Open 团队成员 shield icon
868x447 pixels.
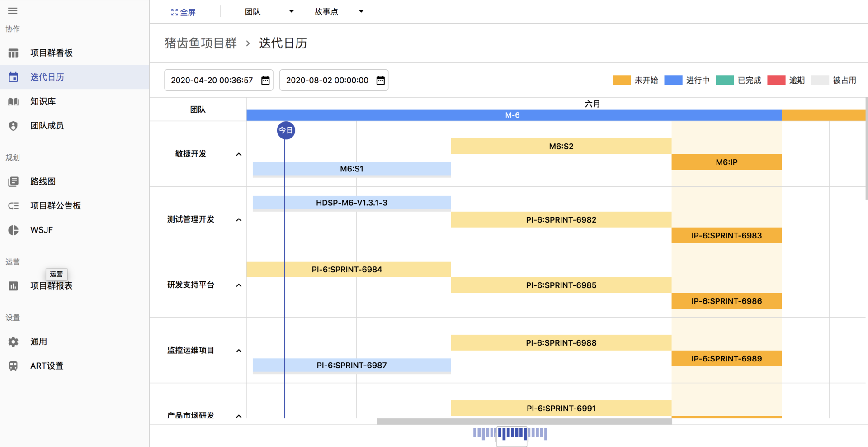(x=14, y=126)
